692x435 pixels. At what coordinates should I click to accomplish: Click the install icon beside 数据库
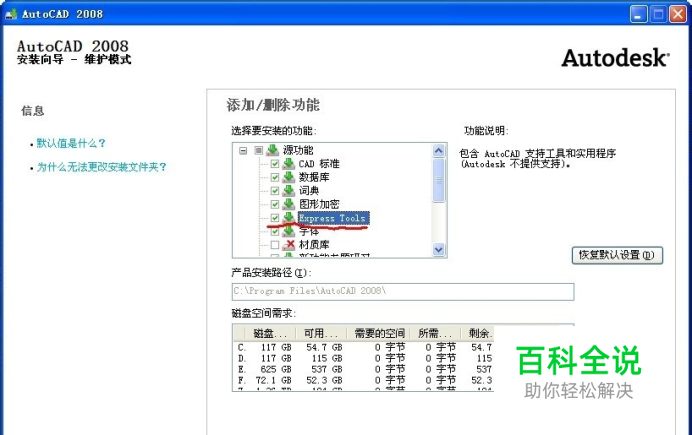coord(289,177)
